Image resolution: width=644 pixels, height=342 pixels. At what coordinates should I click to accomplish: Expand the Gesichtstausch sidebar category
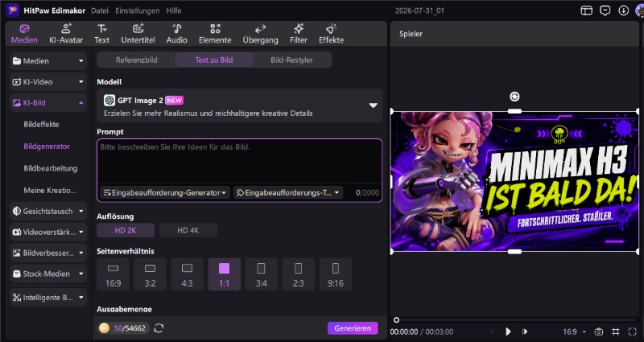coord(48,211)
